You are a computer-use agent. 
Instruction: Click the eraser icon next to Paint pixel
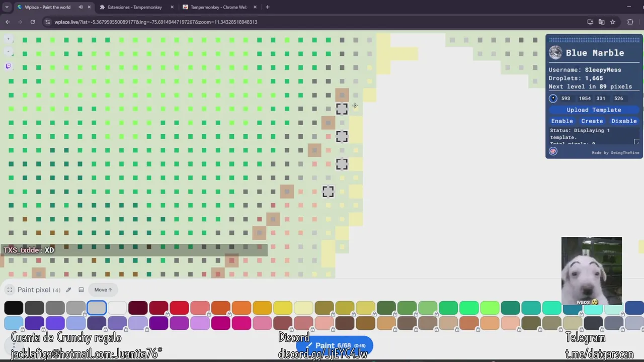click(x=81, y=290)
